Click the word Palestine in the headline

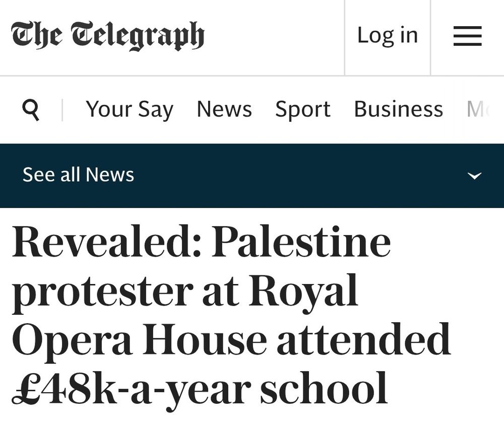[x=300, y=241]
